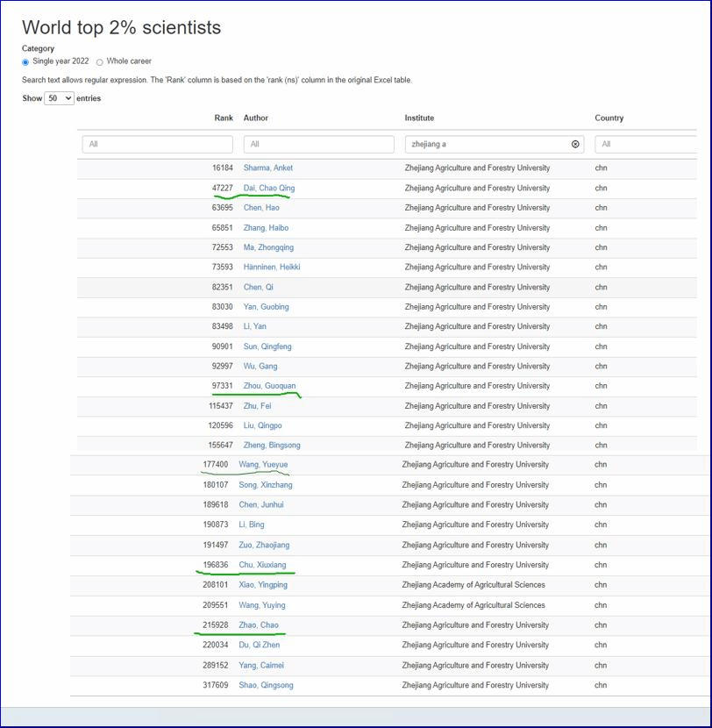Select the Single year 2022 radio button
Image resolution: width=712 pixels, height=728 pixels.
[x=25, y=62]
